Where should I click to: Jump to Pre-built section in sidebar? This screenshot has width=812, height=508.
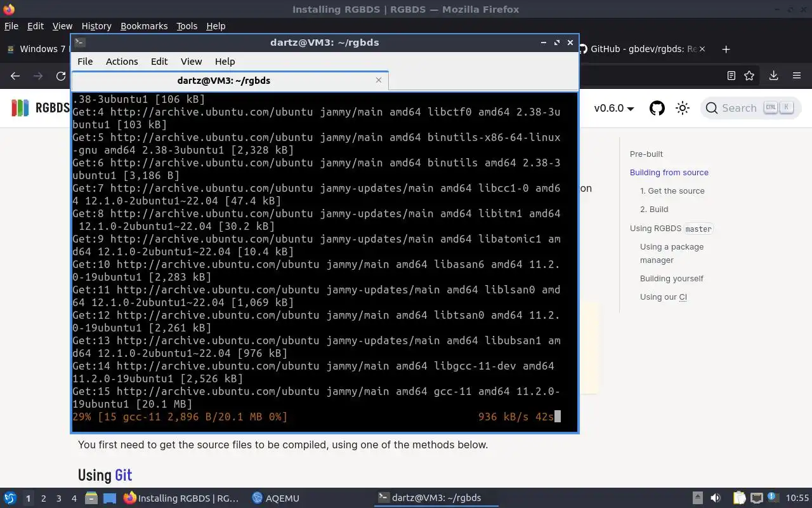646,154
